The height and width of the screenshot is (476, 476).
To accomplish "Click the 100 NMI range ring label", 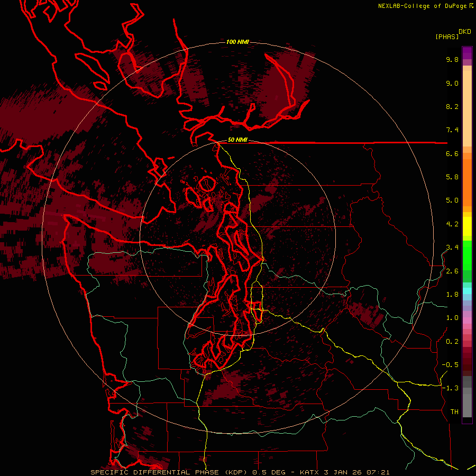I will (x=237, y=42).
